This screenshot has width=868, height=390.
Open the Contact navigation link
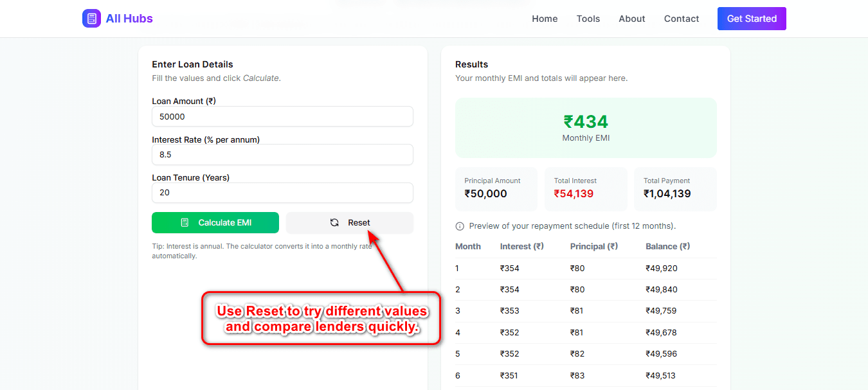tap(681, 19)
